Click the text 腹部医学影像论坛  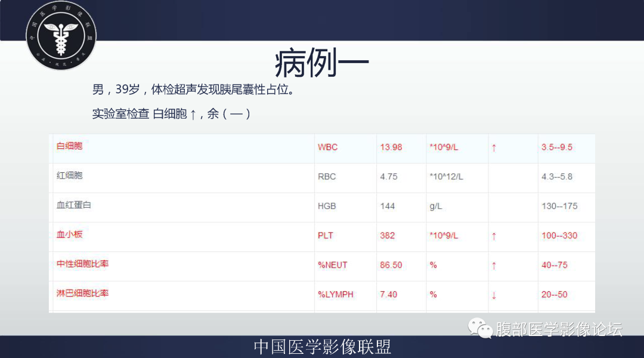point(559,329)
